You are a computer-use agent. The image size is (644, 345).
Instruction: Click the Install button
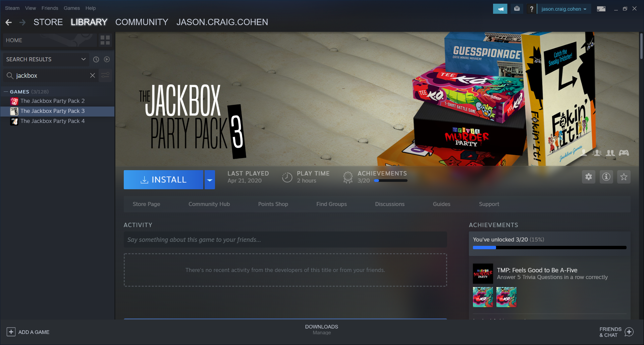coord(163,180)
